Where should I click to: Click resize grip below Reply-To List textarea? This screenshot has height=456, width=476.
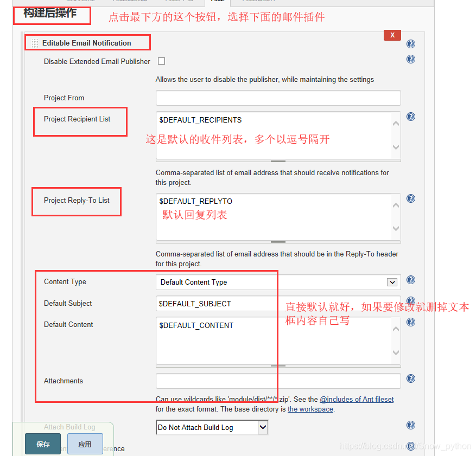(278, 242)
